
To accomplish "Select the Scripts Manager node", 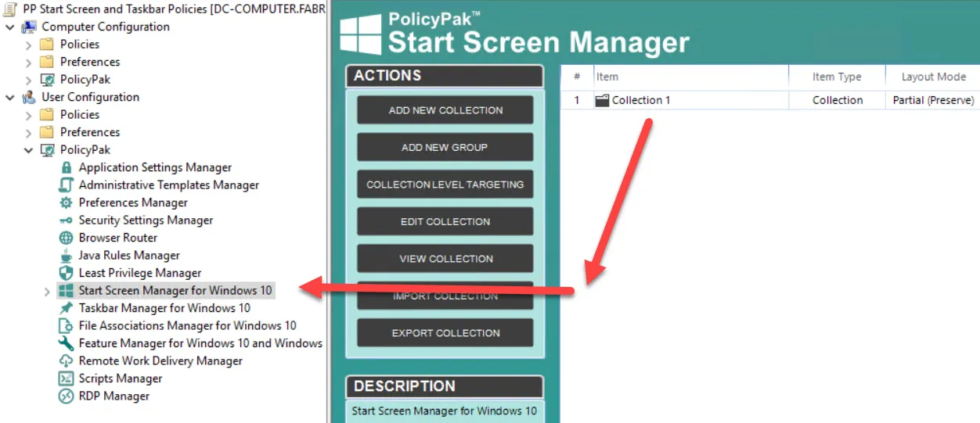I will tap(121, 378).
